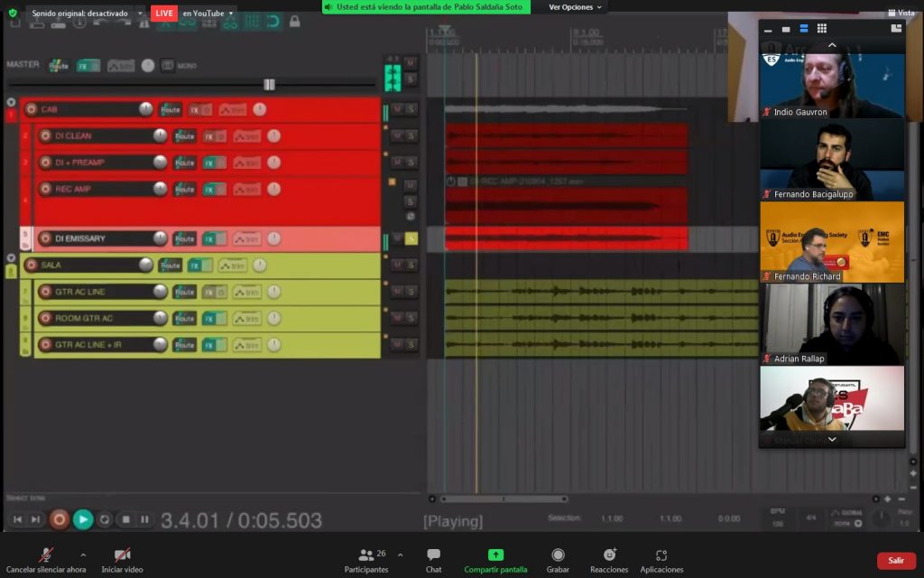Collapse the SALA folder track
Screen dimensions: 924x578
pyautogui.click(x=11, y=258)
